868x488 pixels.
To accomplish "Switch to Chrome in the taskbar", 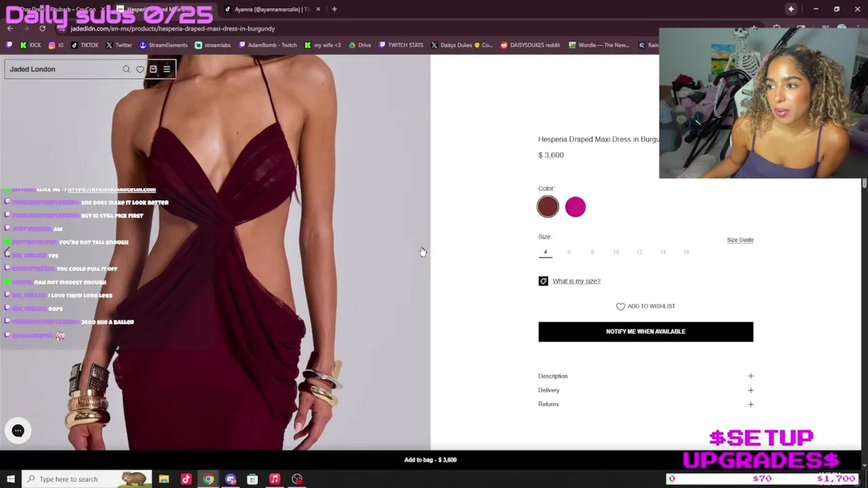I will pos(208,479).
